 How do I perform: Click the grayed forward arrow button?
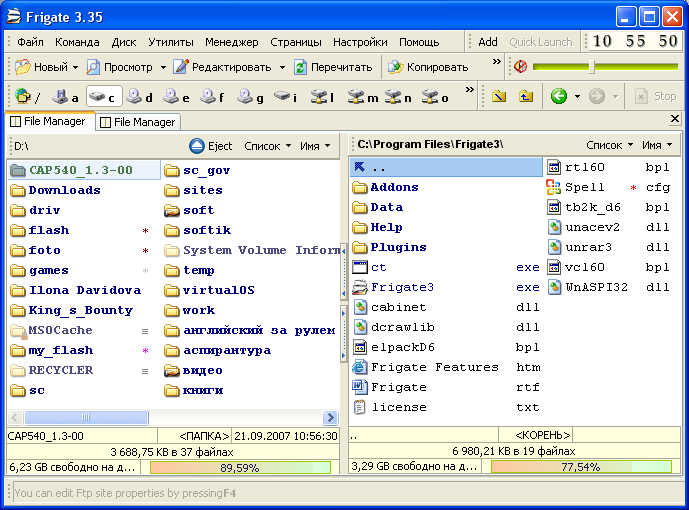pyautogui.click(x=597, y=96)
